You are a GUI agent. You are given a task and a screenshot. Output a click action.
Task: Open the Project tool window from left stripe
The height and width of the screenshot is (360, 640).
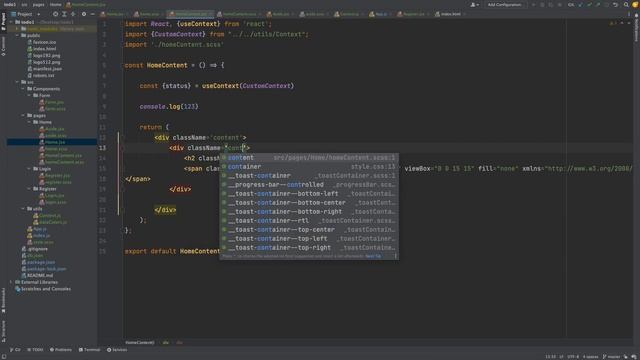pos(3,21)
